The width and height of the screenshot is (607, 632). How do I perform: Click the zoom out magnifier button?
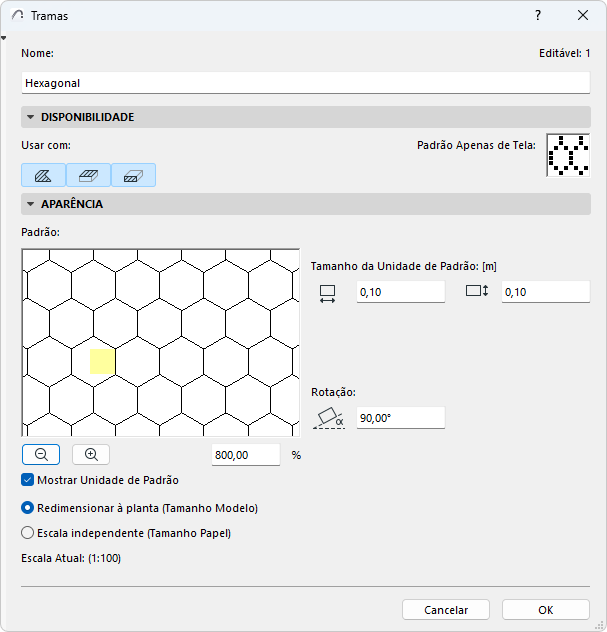click(x=41, y=455)
